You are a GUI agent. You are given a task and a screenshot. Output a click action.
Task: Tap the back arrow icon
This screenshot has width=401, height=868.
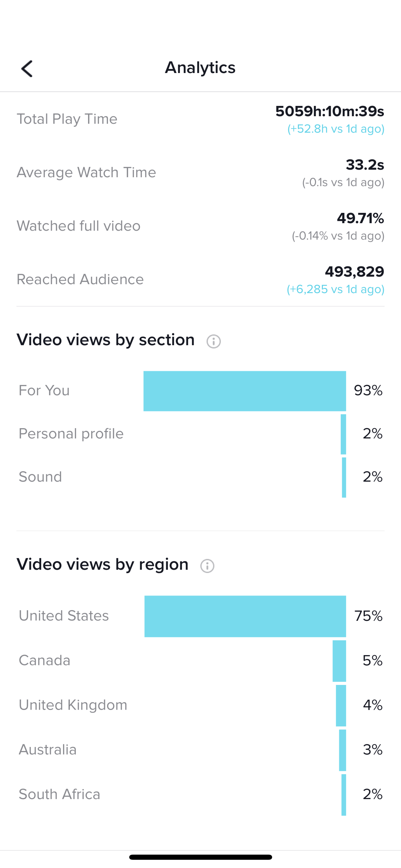(27, 69)
